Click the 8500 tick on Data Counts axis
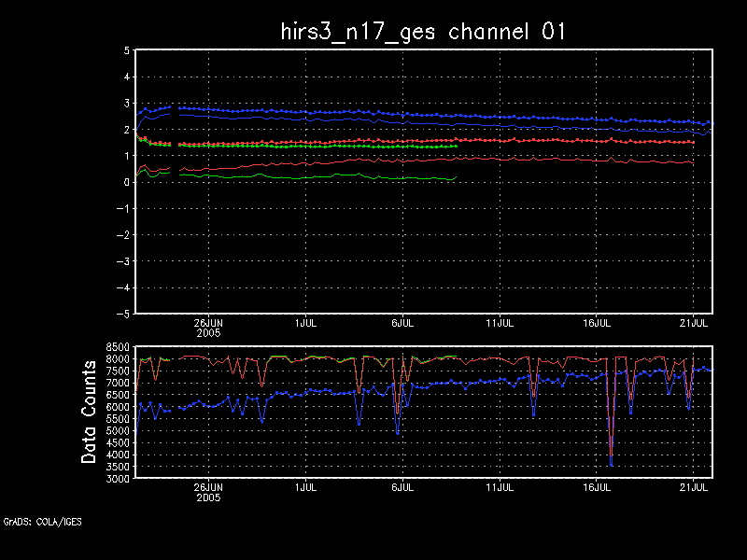The image size is (747, 560). tap(118, 347)
